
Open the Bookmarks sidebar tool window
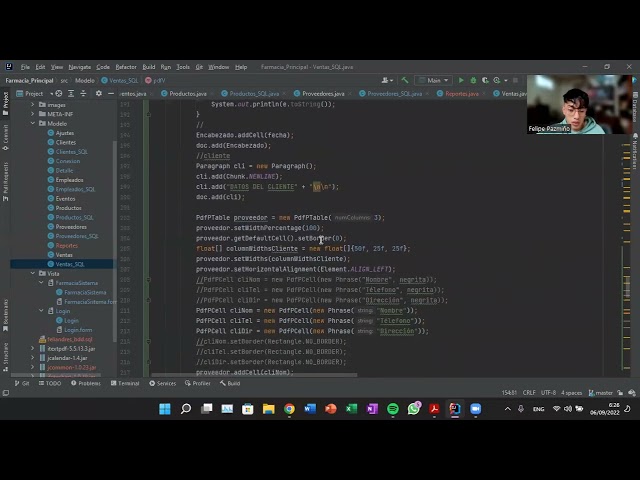tap(5, 315)
